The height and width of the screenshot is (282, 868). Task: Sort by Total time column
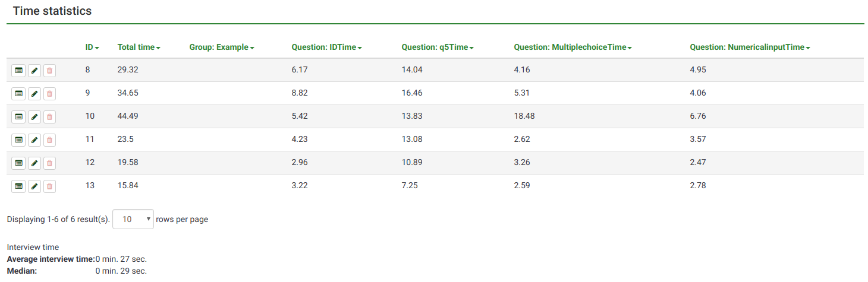pyautogui.click(x=139, y=47)
